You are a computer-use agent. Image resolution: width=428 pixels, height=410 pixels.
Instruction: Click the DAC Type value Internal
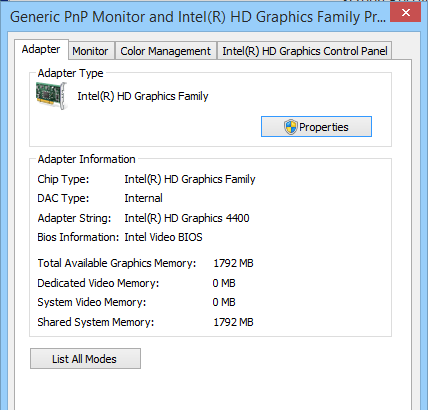coord(143,198)
